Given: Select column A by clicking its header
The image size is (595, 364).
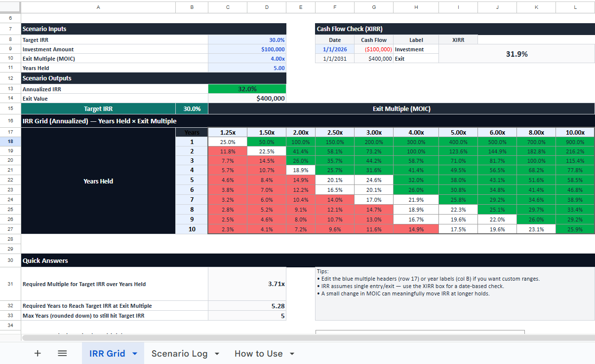Looking at the screenshot, I should point(98,7).
